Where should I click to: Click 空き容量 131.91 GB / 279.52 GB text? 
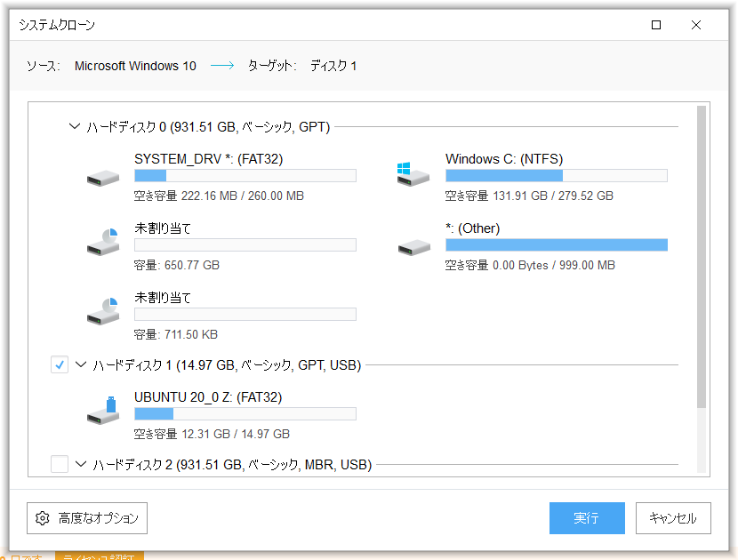(x=529, y=196)
